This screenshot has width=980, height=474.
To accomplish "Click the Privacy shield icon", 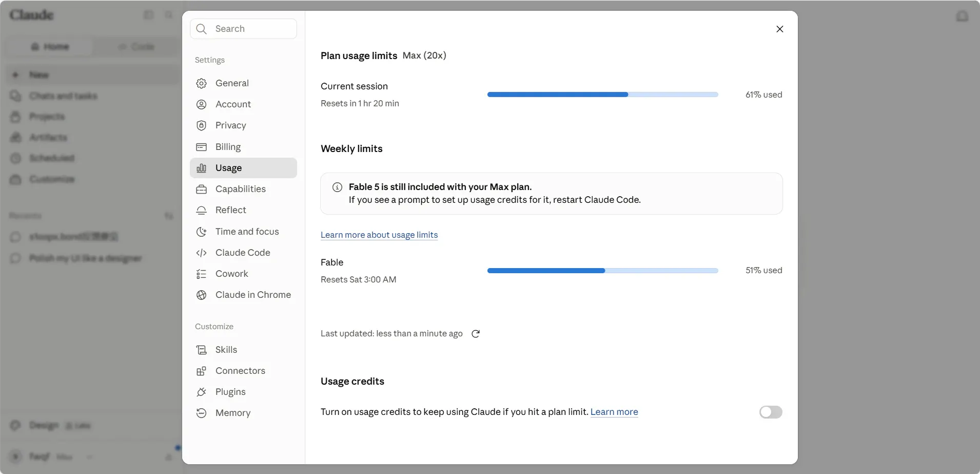I will coord(202,125).
